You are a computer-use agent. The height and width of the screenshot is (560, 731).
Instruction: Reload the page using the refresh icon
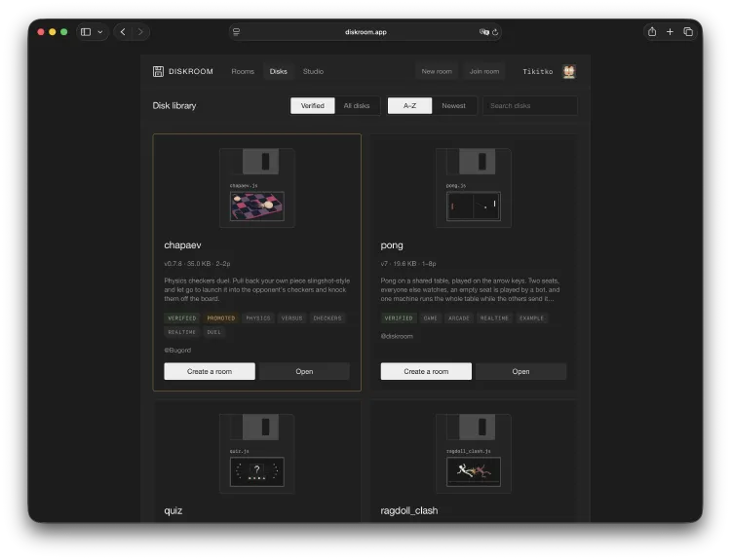coord(495,32)
